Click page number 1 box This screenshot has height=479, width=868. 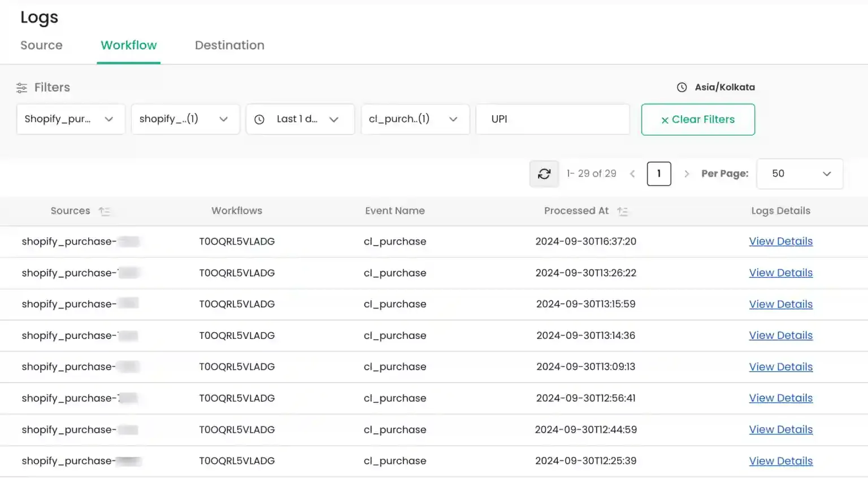(659, 174)
